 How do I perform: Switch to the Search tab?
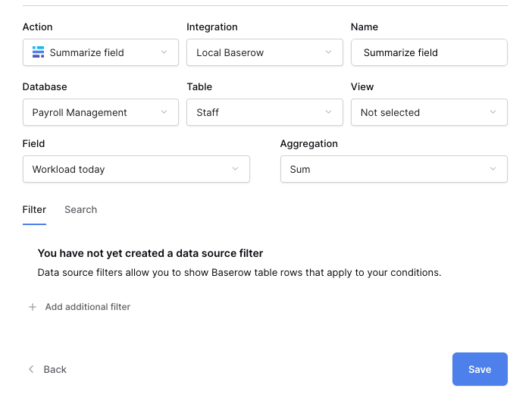[80, 210]
